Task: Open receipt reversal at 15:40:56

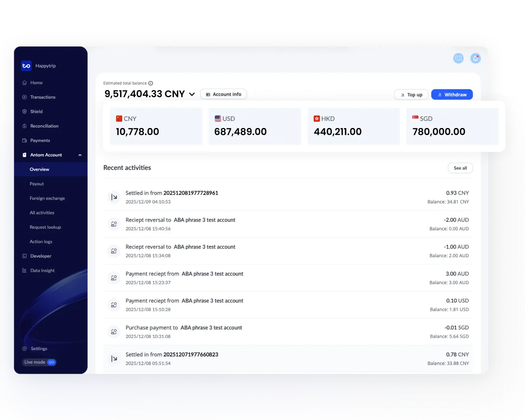Action: pos(288,224)
